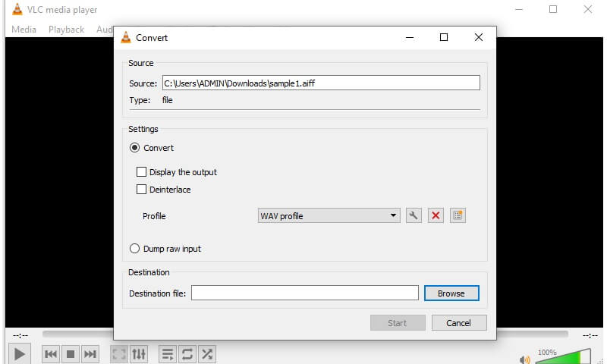The height and width of the screenshot is (364, 607).
Task: Toggle the loop repeat mode icon
Action: [x=187, y=353]
